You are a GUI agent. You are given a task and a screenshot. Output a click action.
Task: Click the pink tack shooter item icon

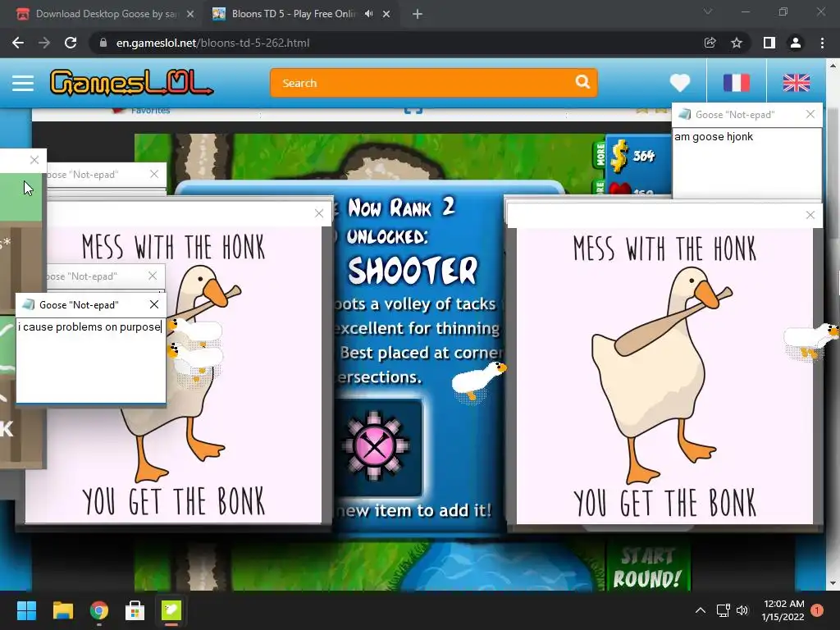374,445
